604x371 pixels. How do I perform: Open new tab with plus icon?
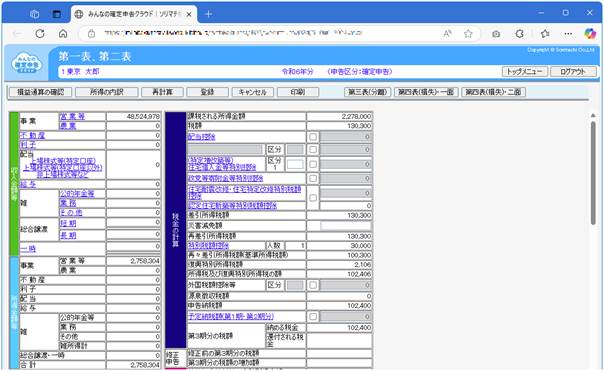tap(208, 14)
